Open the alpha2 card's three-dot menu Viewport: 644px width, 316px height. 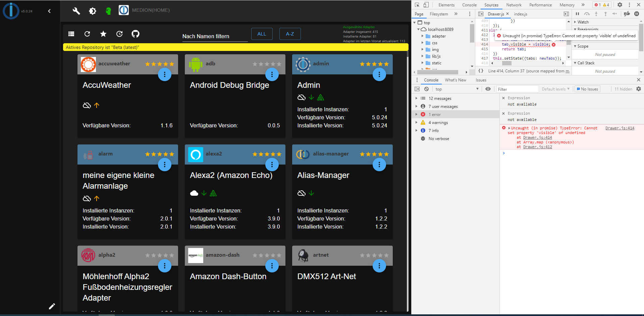coord(165,266)
